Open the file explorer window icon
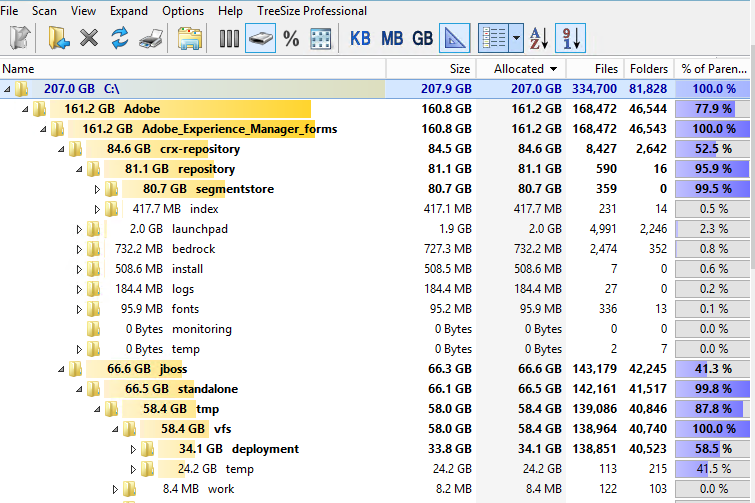The height and width of the screenshot is (503, 755). (189, 38)
